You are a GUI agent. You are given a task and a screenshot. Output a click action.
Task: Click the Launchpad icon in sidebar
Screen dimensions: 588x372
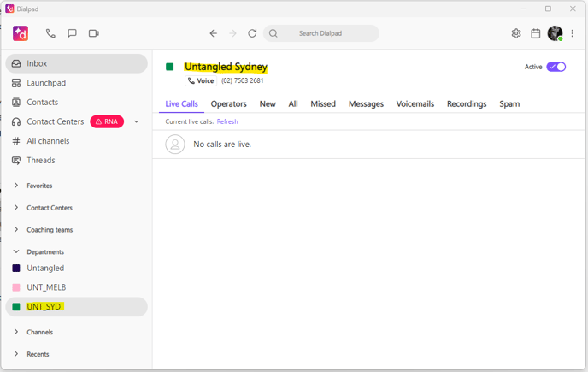tap(16, 83)
